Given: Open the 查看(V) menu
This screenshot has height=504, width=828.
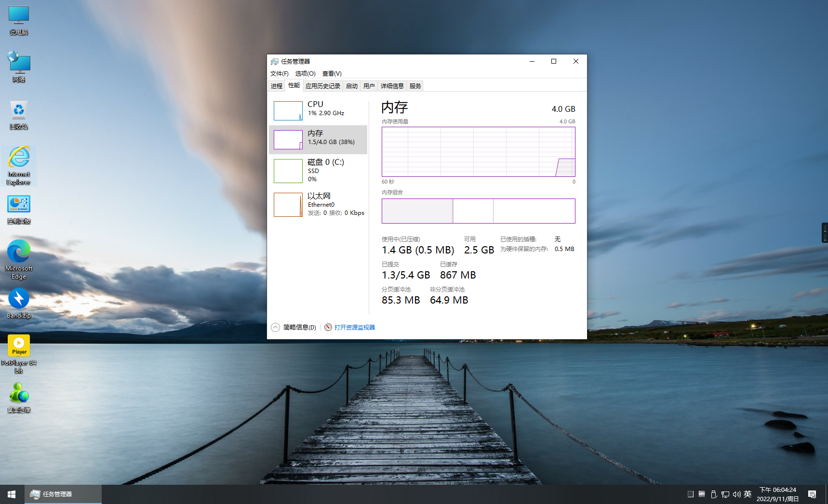Looking at the screenshot, I should 332,74.
